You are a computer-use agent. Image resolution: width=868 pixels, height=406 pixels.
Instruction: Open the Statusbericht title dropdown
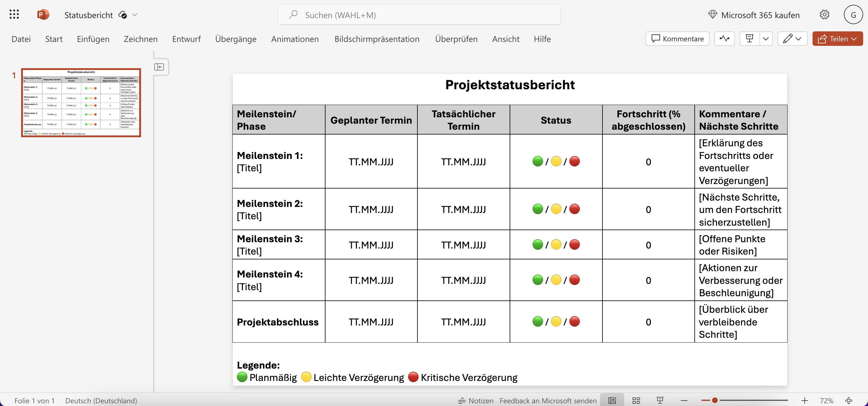click(x=135, y=15)
